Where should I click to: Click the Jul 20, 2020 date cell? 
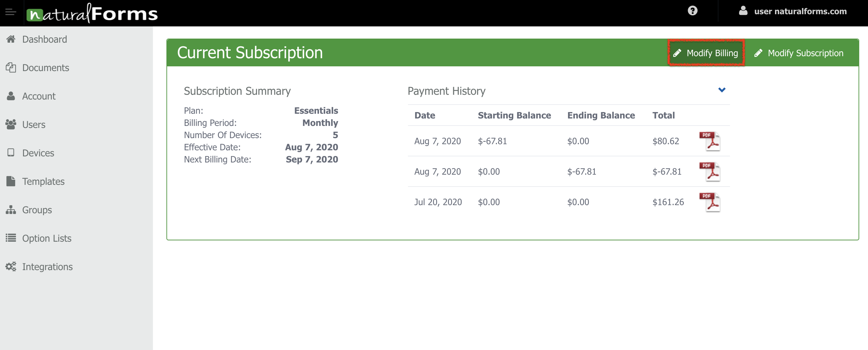pyautogui.click(x=438, y=202)
